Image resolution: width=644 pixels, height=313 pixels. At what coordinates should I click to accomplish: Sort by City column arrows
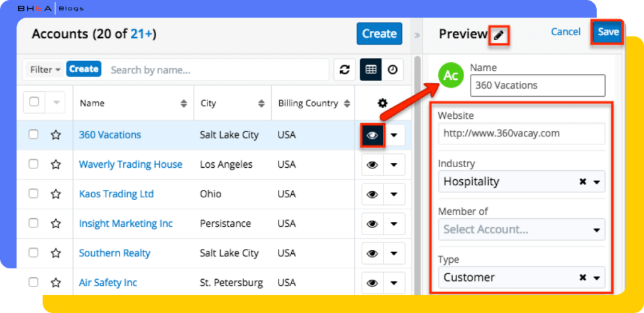[x=261, y=104]
